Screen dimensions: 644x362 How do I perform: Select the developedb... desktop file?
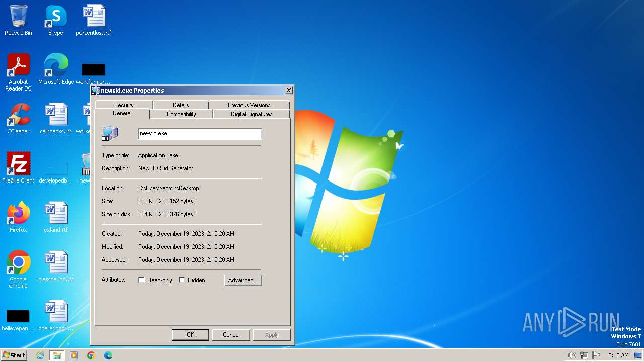pos(56,171)
